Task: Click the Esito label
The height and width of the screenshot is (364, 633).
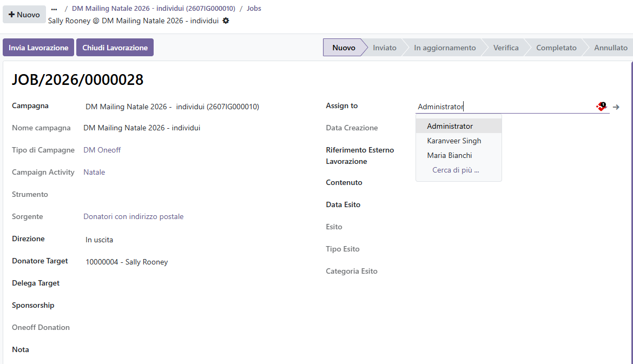Action: pyautogui.click(x=334, y=227)
